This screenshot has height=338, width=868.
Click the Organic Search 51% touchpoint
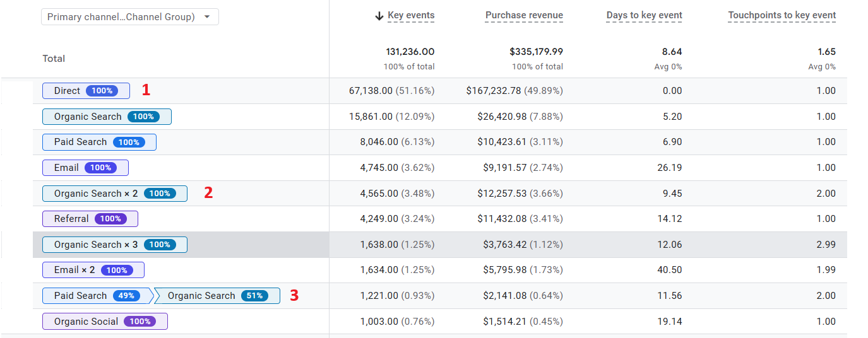coord(217,296)
